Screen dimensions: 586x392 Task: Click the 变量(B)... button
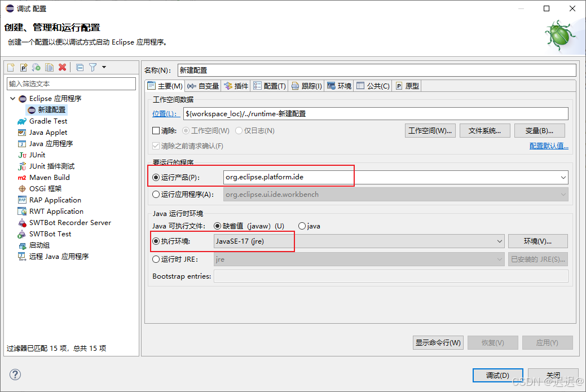(x=539, y=131)
